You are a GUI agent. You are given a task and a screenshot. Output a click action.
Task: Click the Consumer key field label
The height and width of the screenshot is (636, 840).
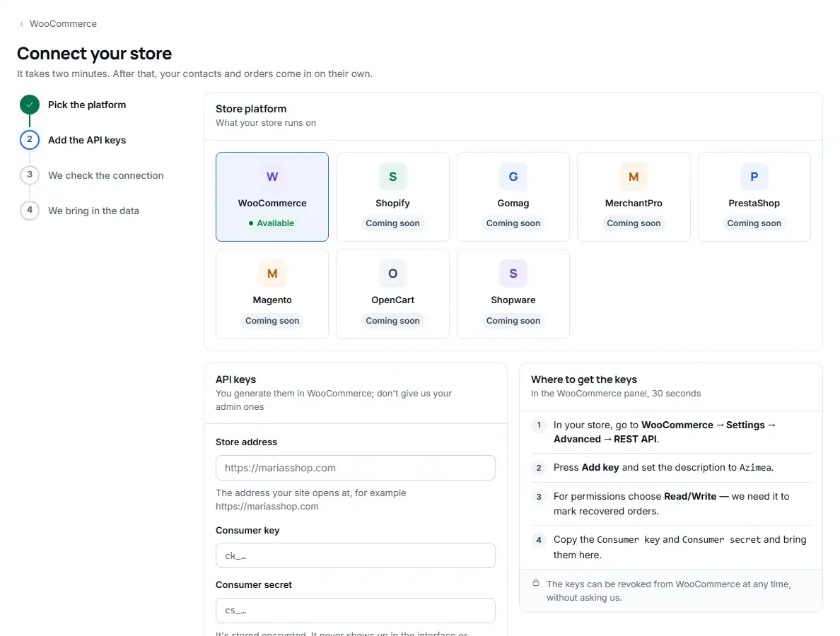coord(247,531)
